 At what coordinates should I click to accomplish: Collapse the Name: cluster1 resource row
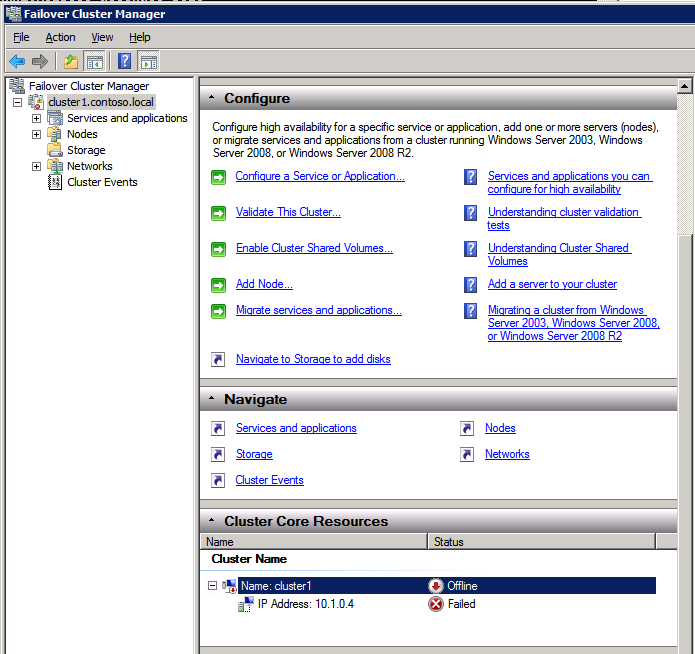coord(212,586)
